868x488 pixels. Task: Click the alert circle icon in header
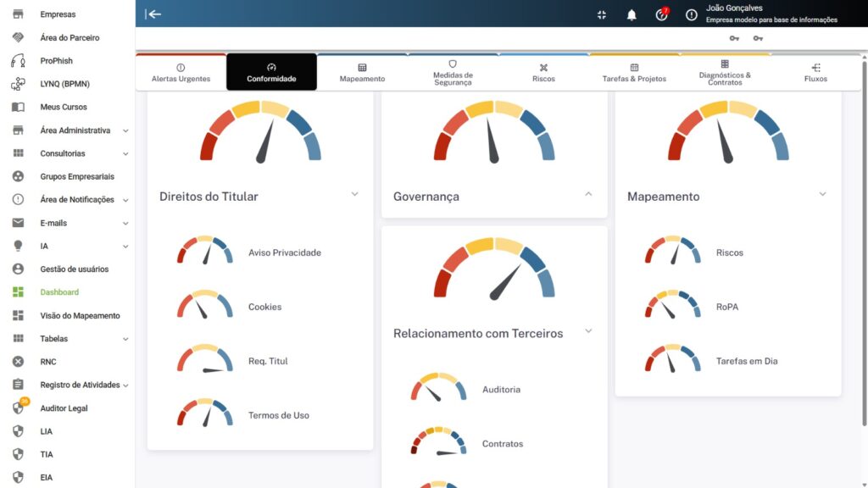(x=692, y=14)
